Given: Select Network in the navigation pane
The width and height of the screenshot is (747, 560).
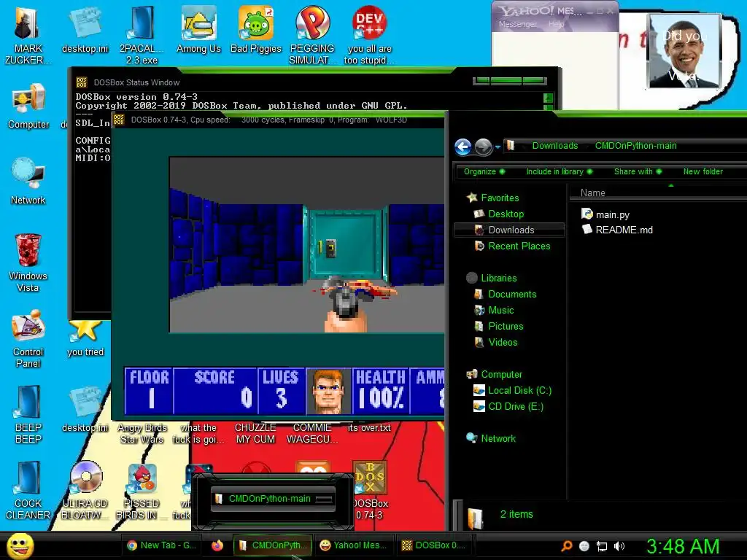Looking at the screenshot, I should tap(491, 438).
